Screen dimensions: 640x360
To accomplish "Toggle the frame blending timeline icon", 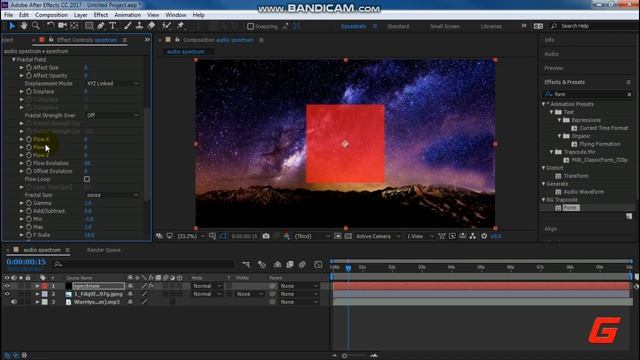I will coord(290,264).
